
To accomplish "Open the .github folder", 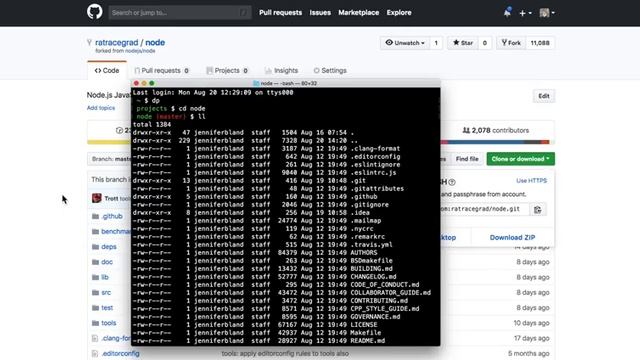I will 112,216.
